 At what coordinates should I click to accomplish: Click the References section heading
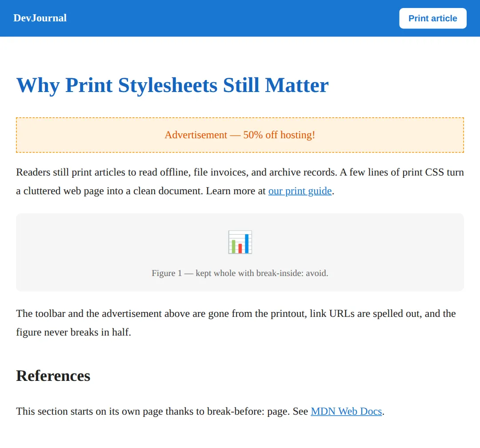[x=53, y=376]
